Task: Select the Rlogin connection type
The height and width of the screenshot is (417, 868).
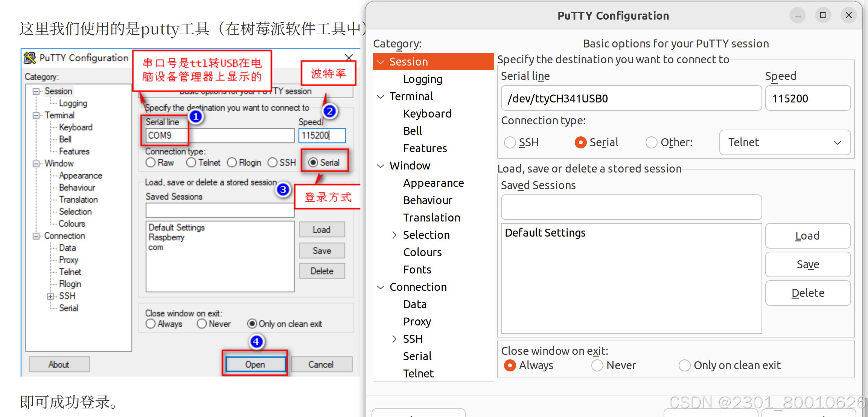Action: (x=232, y=162)
